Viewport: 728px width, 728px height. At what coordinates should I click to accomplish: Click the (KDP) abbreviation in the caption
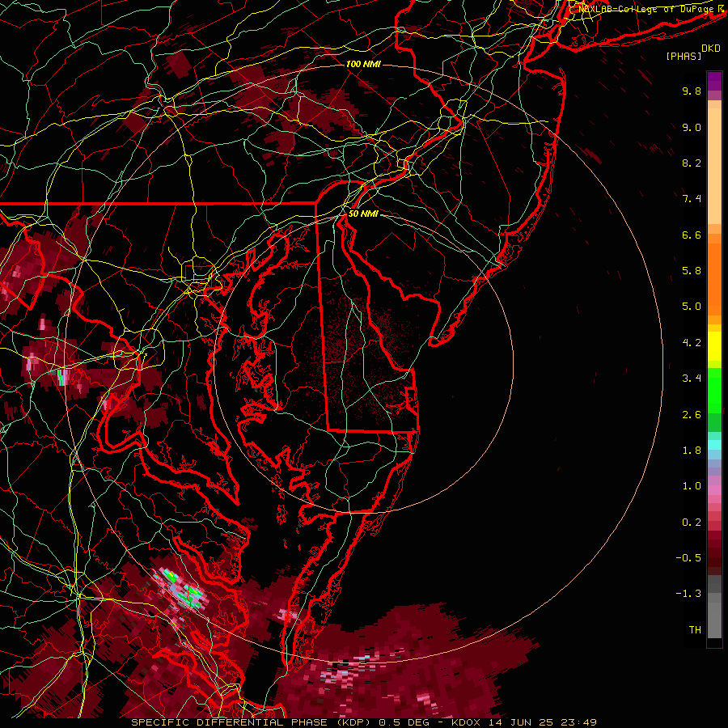pyautogui.click(x=353, y=722)
